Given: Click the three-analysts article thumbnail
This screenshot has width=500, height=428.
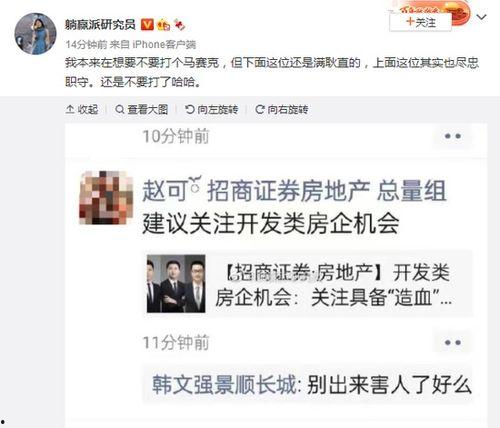Looking at the screenshot, I should click(176, 284).
